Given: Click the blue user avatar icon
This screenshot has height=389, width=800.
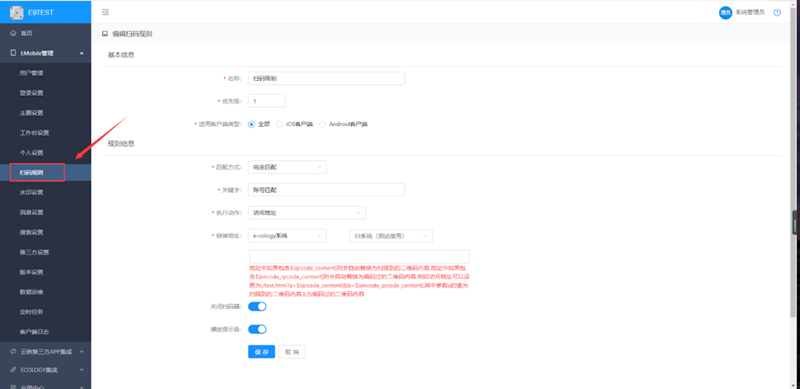Looking at the screenshot, I should (725, 13).
